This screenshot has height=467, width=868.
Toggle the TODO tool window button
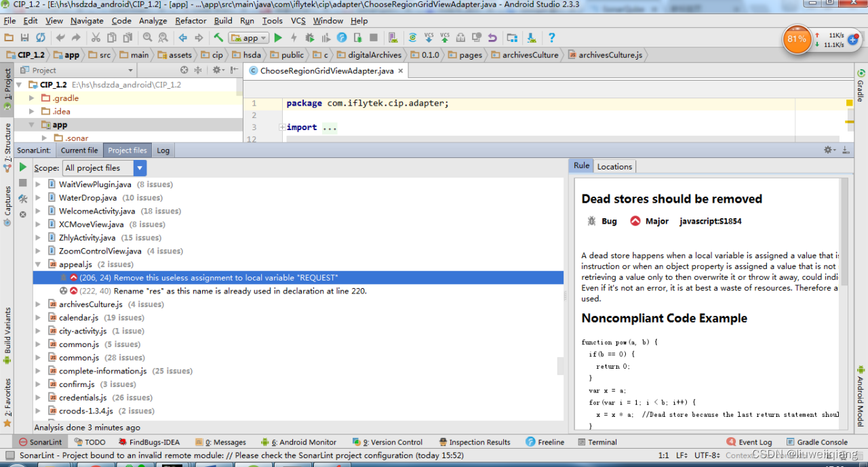coord(90,442)
